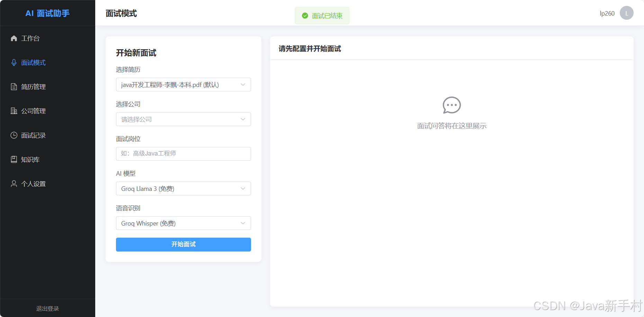Screen dimensions: 644x317
Task: Select the microphone icon for 面试模式
Action: click(14, 62)
